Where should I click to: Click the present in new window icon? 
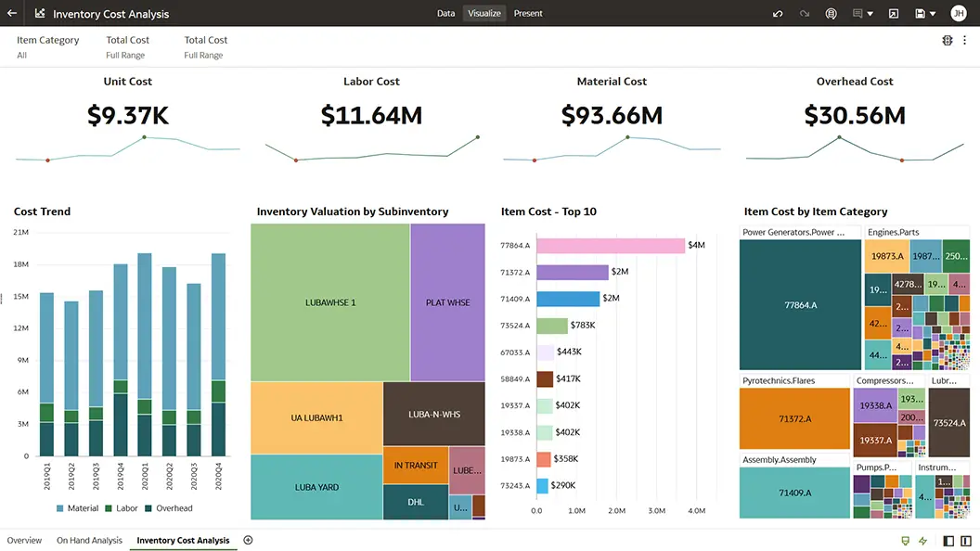(894, 13)
